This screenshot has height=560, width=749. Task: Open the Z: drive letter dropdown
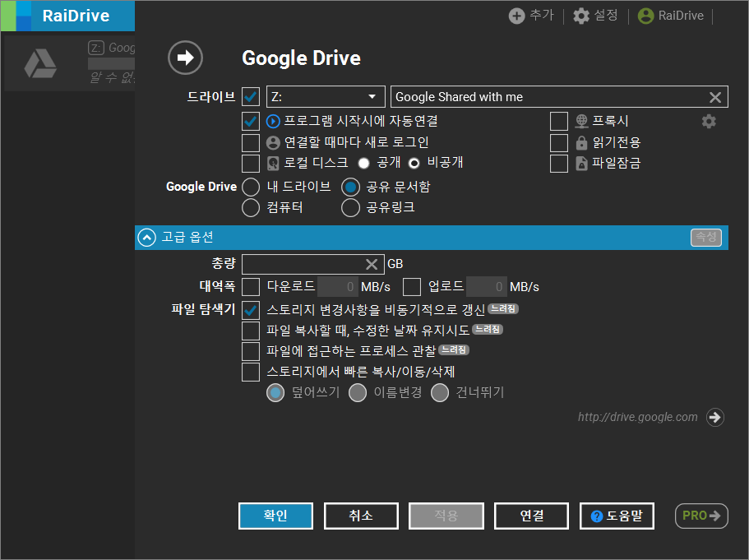coord(326,96)
